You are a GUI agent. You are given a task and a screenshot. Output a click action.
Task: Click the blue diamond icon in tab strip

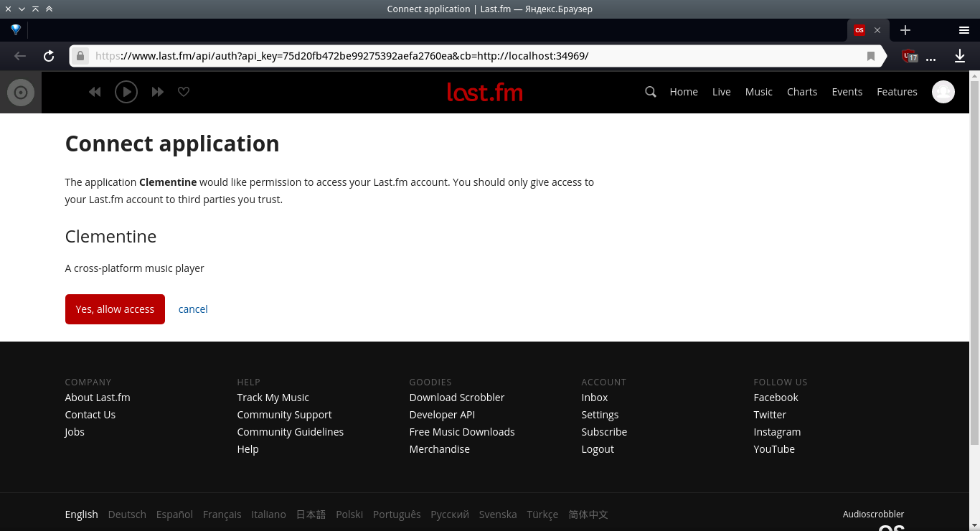tap(16, 30)
